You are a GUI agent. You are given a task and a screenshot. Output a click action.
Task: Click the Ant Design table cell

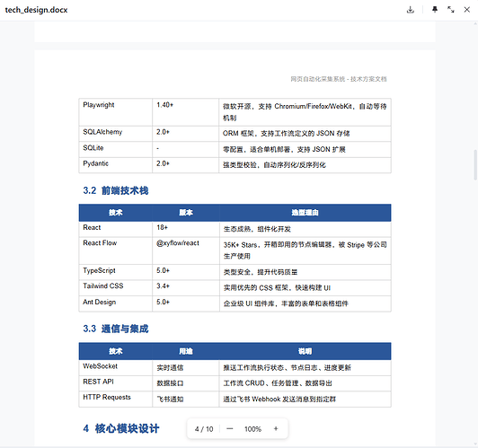116,303
